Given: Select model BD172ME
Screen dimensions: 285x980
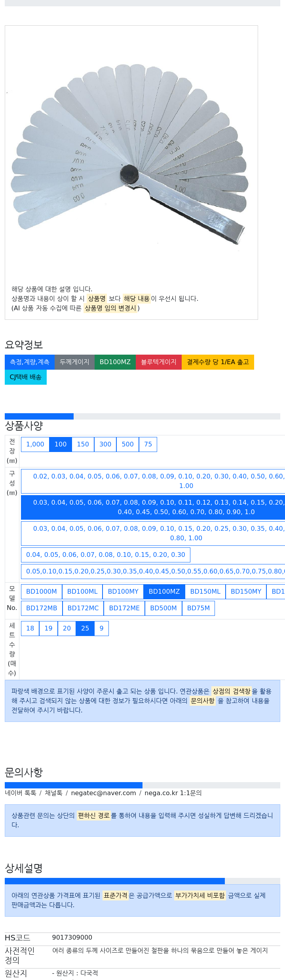Looking at the screenshot, I should point(124,608).
